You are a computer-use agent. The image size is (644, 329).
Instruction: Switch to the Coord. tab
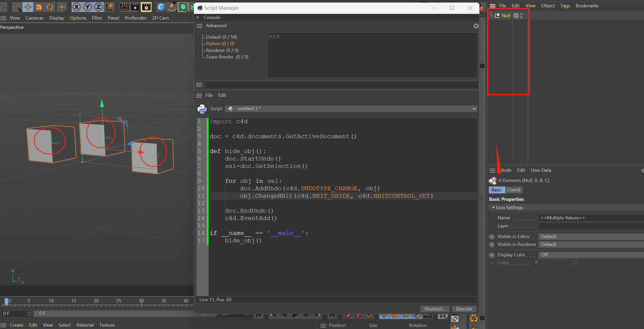(x=514, y=190)
